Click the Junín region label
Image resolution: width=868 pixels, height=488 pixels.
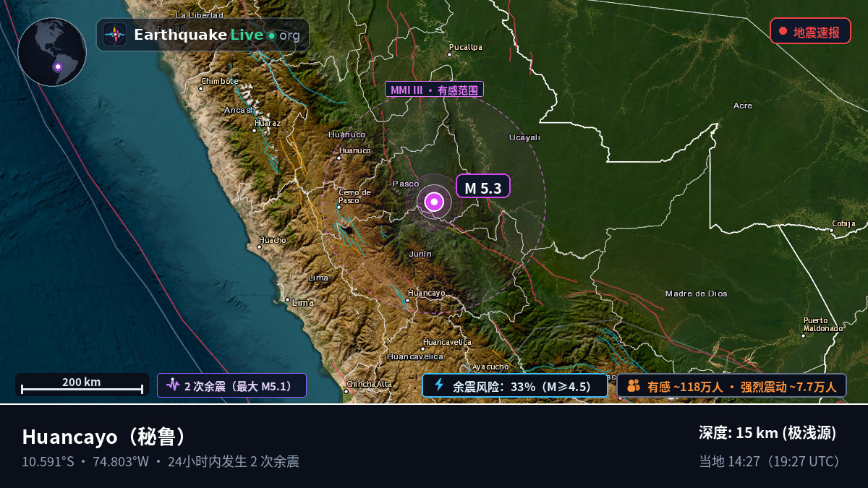click(420, 254)
